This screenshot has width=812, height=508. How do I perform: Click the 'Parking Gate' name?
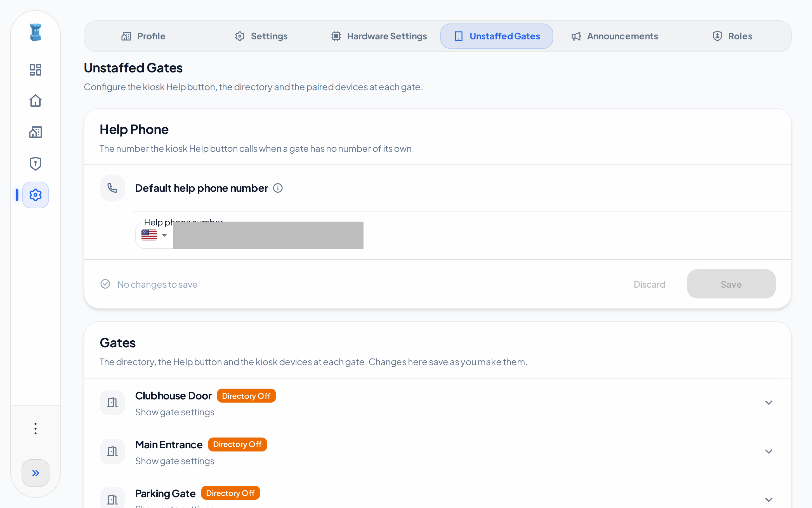pyautogui.click(x=165, y=493)
